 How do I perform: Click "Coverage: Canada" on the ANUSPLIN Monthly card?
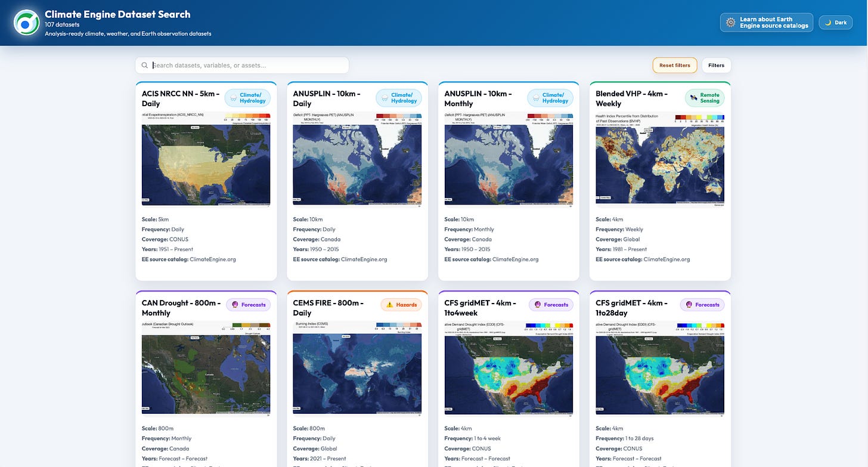coord(469,239)
